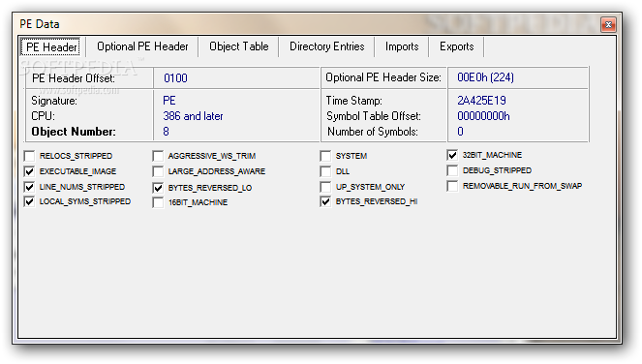
Task: Click the Signature value PE
Action: click(x=169, y=101)
